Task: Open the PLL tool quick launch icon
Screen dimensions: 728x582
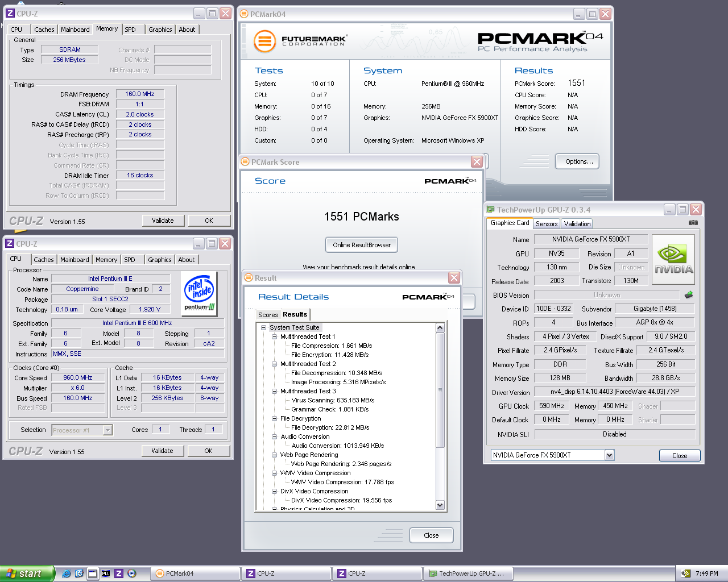Action: [105, 573]
